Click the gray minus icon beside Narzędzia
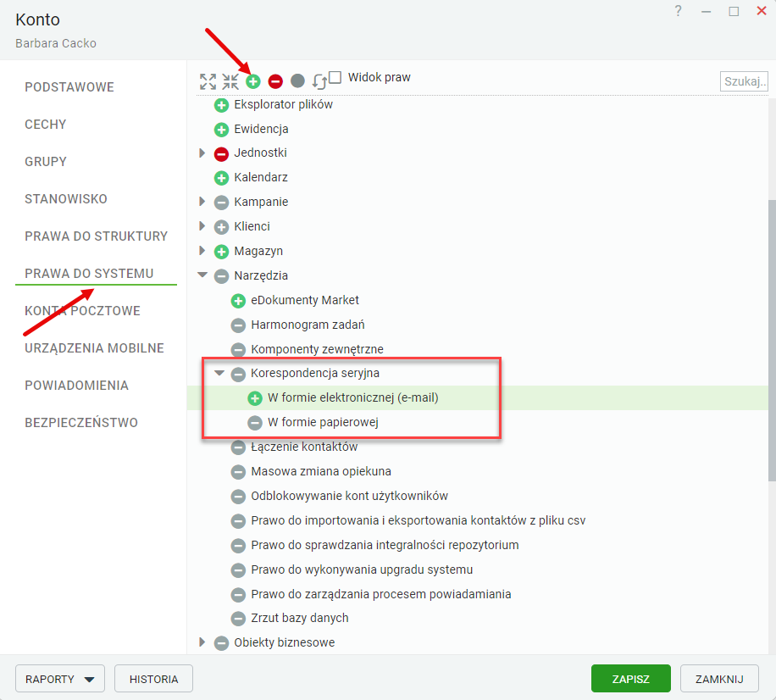 click(221, 276)
